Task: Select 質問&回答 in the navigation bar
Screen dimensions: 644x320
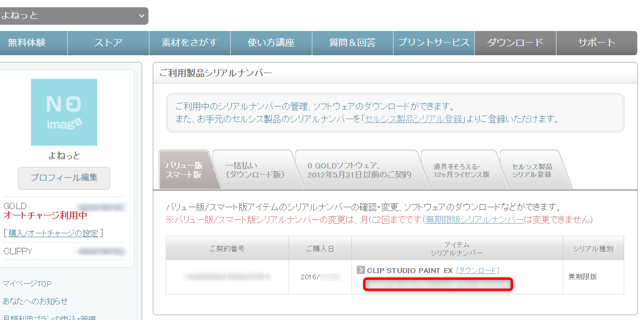Action: [x=352, y=43]
